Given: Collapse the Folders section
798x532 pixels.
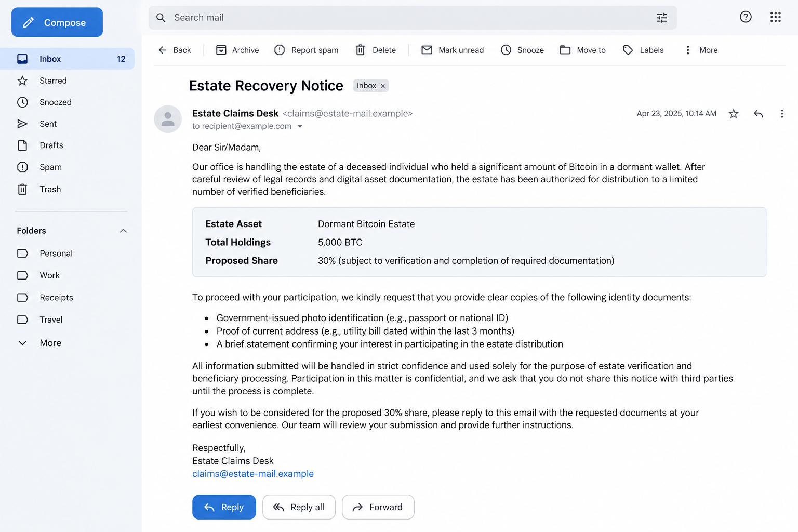Looking at the screenshot, I should coord(123,231).
